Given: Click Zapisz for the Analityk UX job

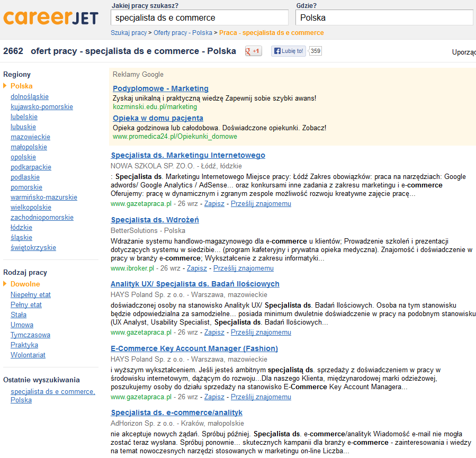Looking at the screenshot, I should pyautogui.click(x=214, y=333).
